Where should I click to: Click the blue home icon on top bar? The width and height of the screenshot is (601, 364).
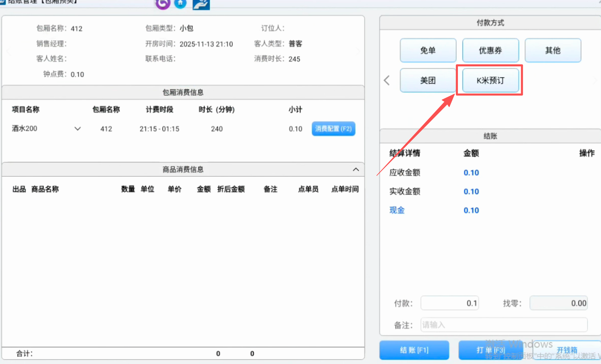click(x=180, y=4)
